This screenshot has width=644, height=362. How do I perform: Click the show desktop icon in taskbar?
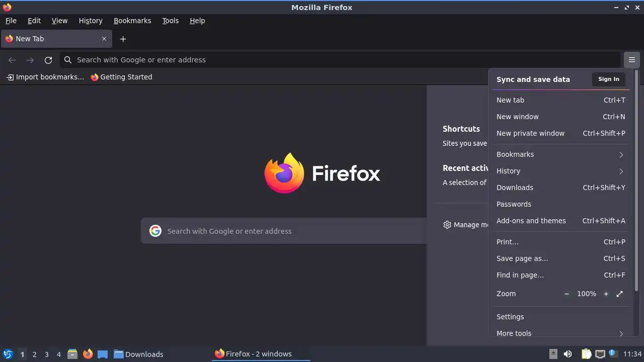click(103, 354)
